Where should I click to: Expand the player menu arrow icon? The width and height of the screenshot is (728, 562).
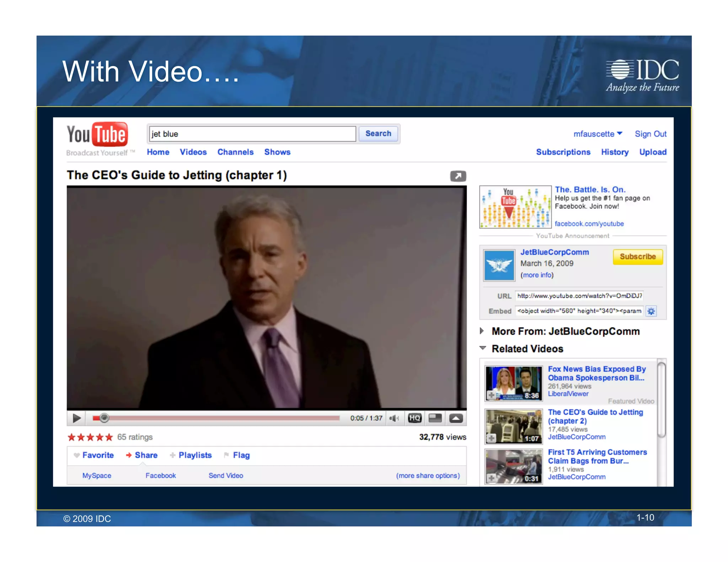click(x=456, y=418)
